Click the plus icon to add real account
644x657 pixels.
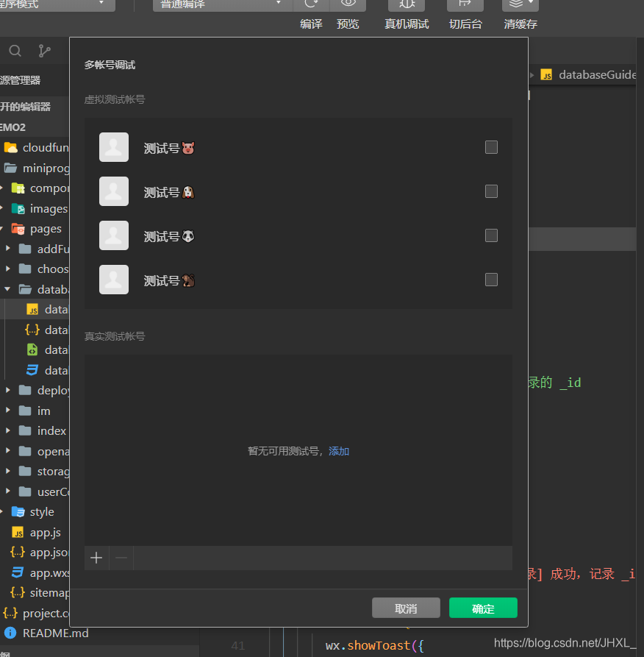(x=96, y=558)
